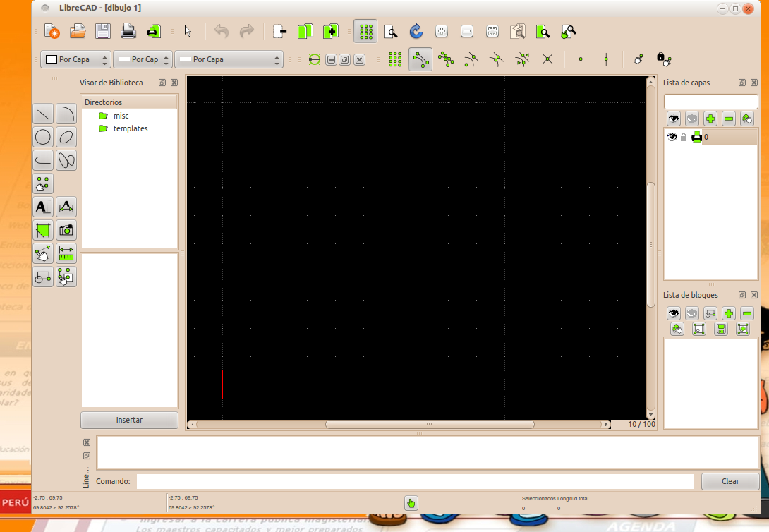
Task: Click the lock relative zero icon
Action: [664, 59]
